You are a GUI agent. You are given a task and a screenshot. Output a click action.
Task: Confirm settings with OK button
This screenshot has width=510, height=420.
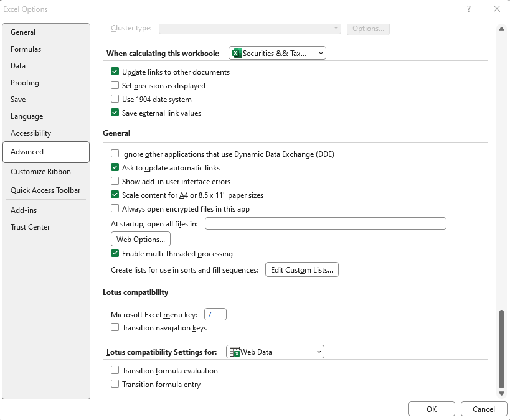[x=432, y=409]
